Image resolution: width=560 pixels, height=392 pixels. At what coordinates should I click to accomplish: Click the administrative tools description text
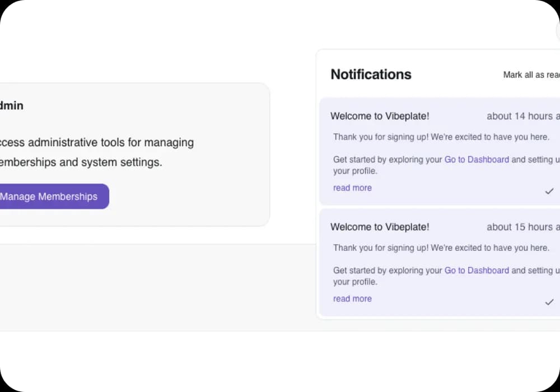97,152
